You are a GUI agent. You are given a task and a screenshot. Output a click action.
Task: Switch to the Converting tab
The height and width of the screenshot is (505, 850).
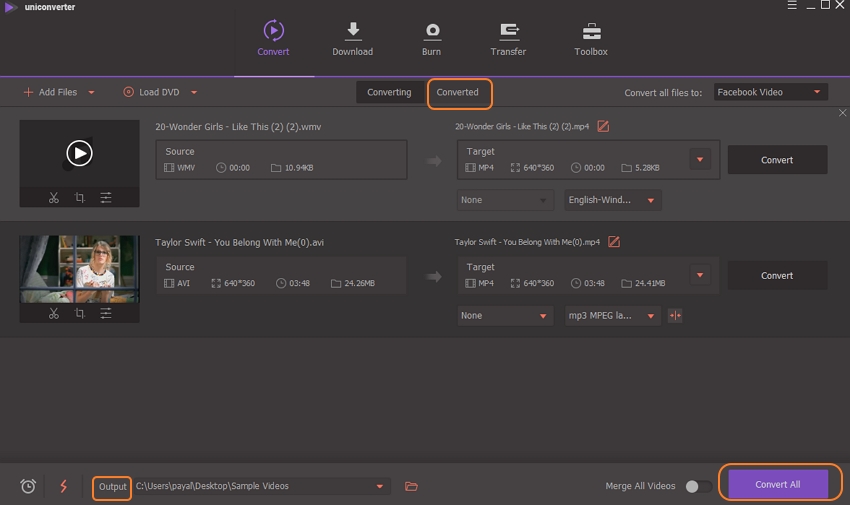click(x=389, y=92)
